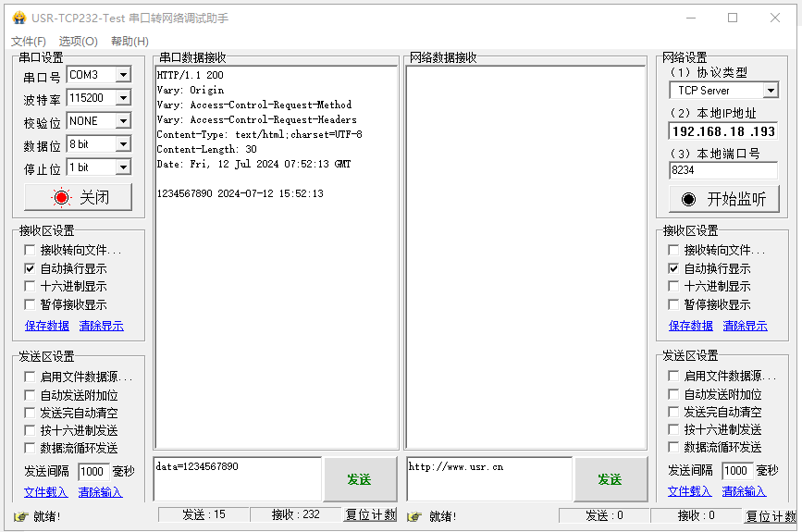
Task: Open the 文件(F) menu
Action: [29, 42]
